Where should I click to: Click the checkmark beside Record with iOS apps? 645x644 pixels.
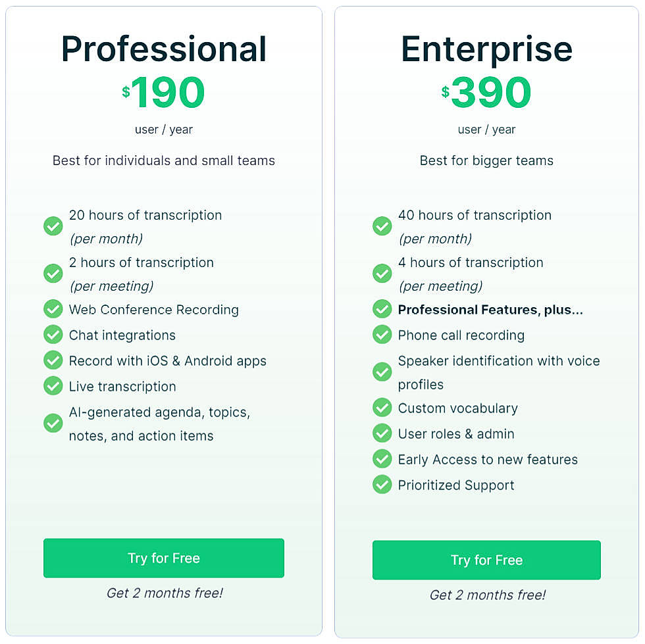click(53, 360)
